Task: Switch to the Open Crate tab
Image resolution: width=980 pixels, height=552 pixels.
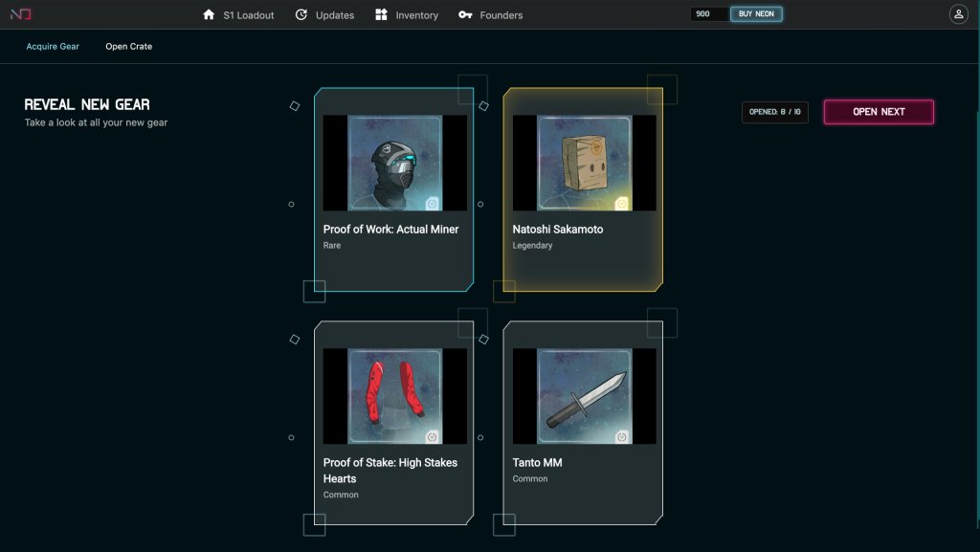Action: click(x=128, y=46)
